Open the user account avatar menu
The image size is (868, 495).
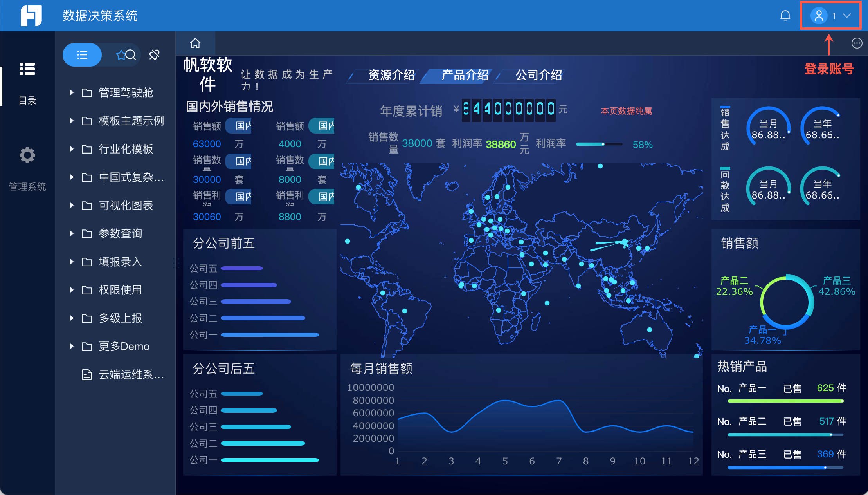tap(819, 16)
